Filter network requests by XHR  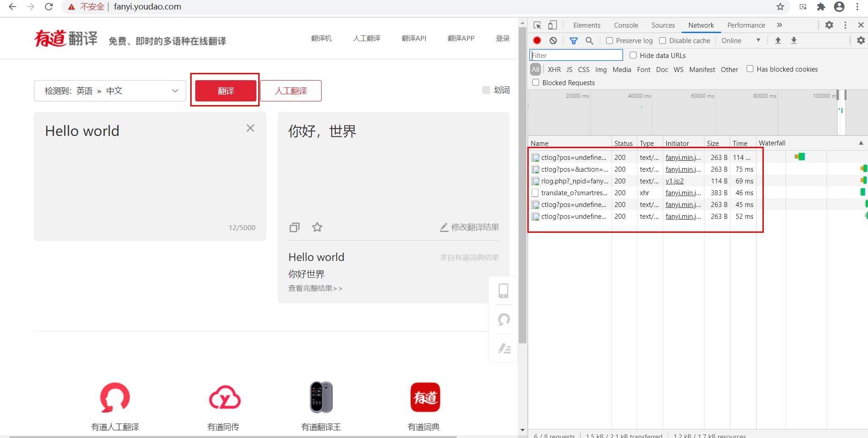click(554, 69)
